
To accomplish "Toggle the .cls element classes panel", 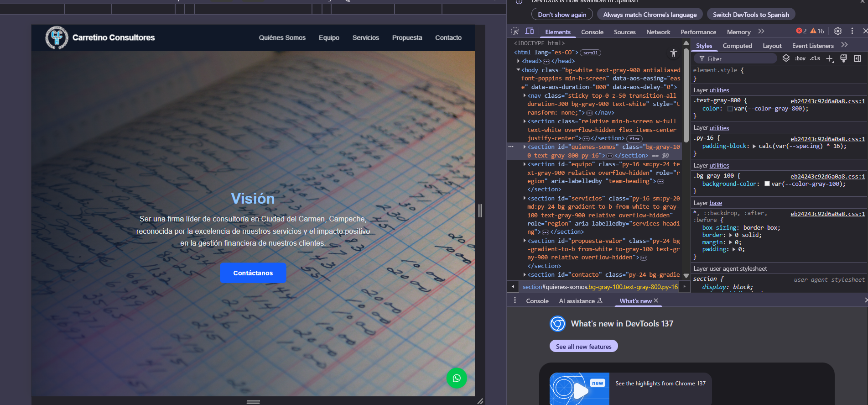I will click(x=815, y=58).
